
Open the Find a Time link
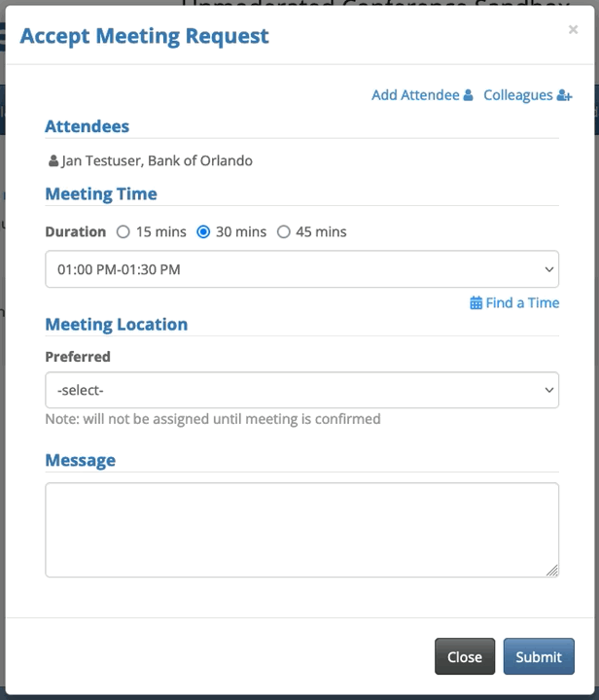(522, 303)
